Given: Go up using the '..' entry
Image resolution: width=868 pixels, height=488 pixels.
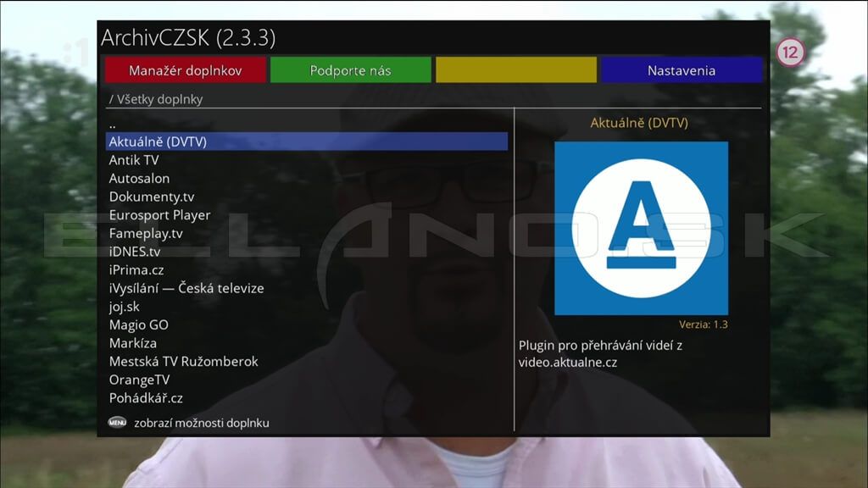Looking at the screenshot, I should tap(113, 124).
